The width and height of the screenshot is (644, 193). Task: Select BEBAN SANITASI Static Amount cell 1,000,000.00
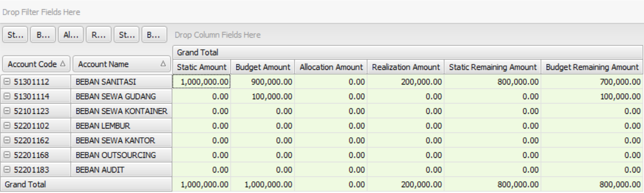point(202,82)
